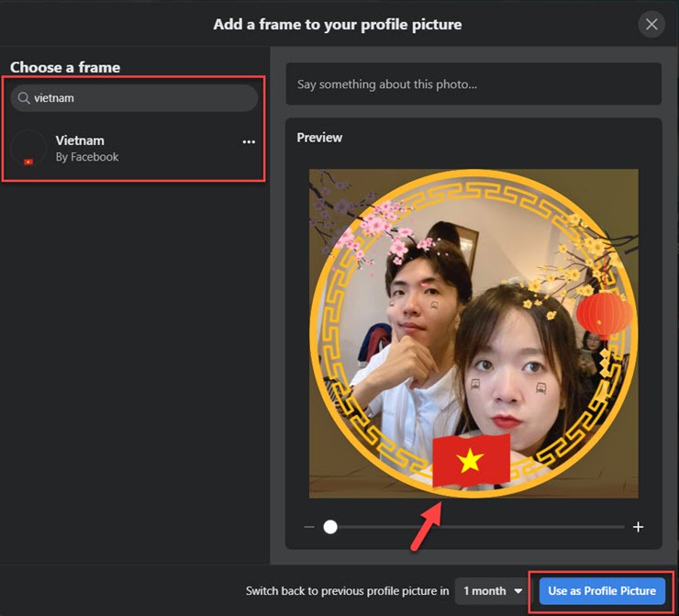Click the Preview label above the picture
The height and width of the screenshot is (616, 679).
(x=319, y=138)
